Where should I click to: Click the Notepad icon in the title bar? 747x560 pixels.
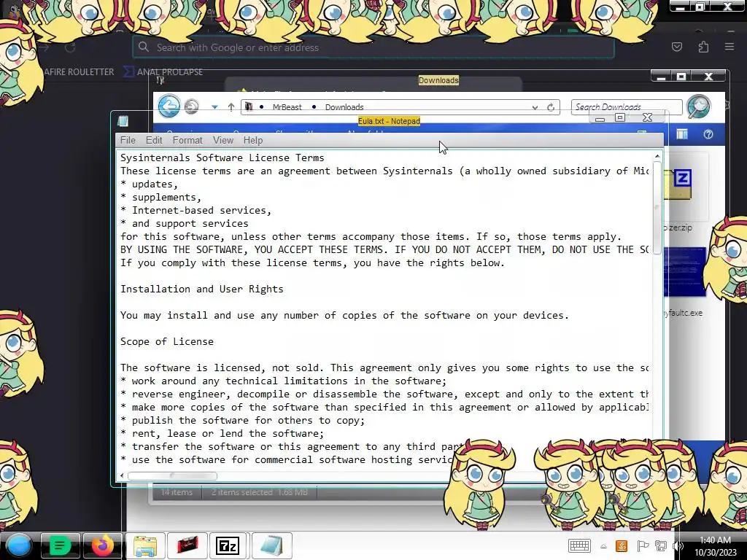point(123,121)
